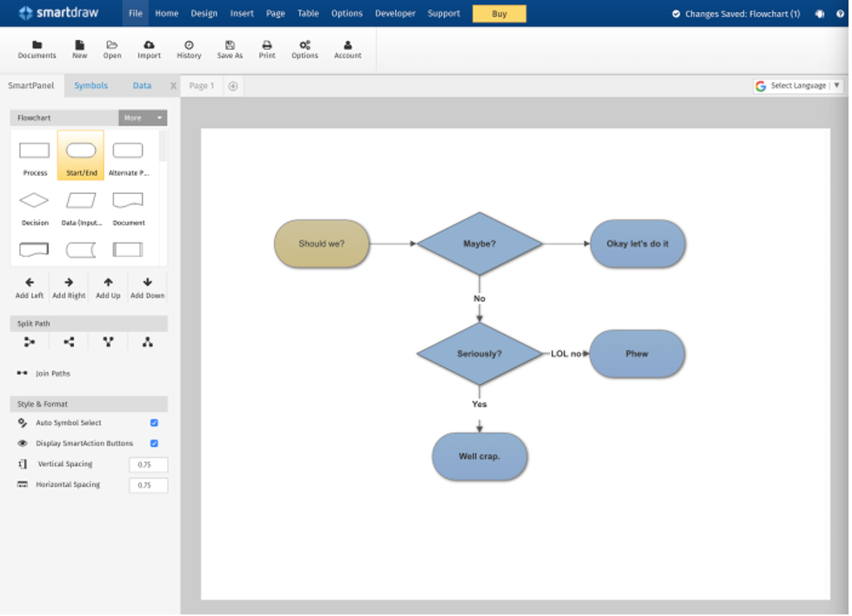The image size is (852, 616).
Task: Expand the More shapes dropdown
Action: (143, 117)
